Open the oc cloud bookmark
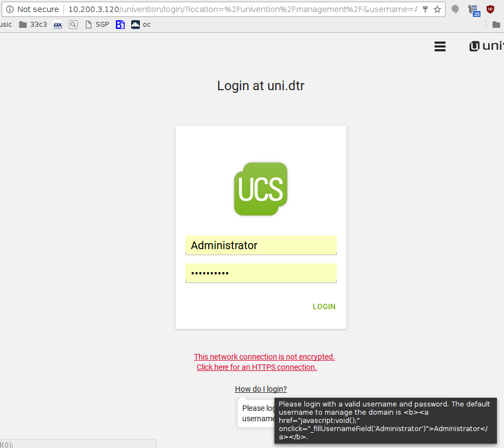Viewport: 504px width, 448px height. [x=140, y=25]
